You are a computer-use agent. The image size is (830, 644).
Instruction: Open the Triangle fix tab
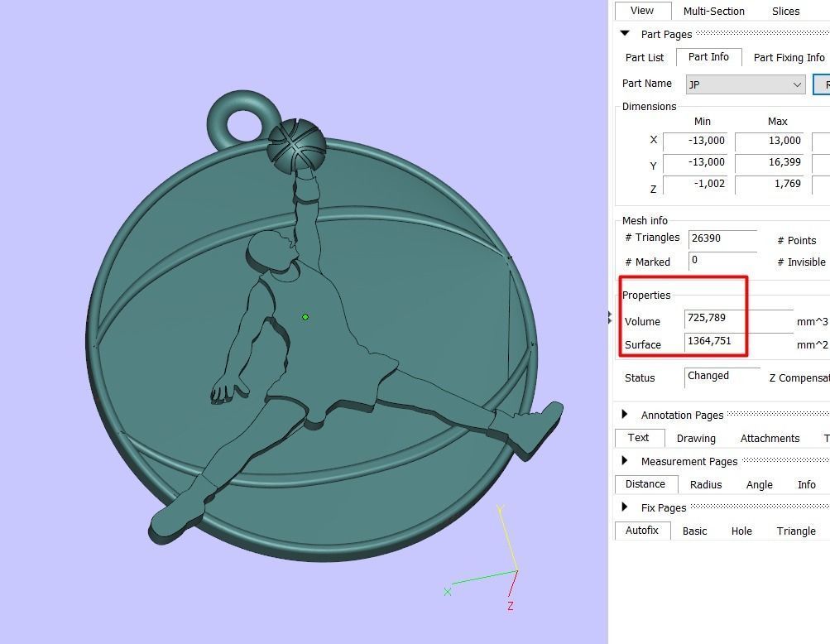coord(795,531)
